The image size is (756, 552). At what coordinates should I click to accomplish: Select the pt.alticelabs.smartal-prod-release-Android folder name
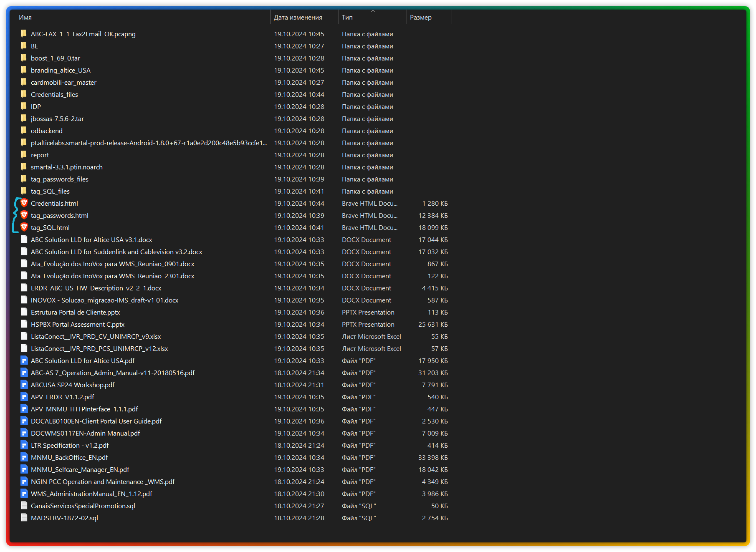point(149,143)
